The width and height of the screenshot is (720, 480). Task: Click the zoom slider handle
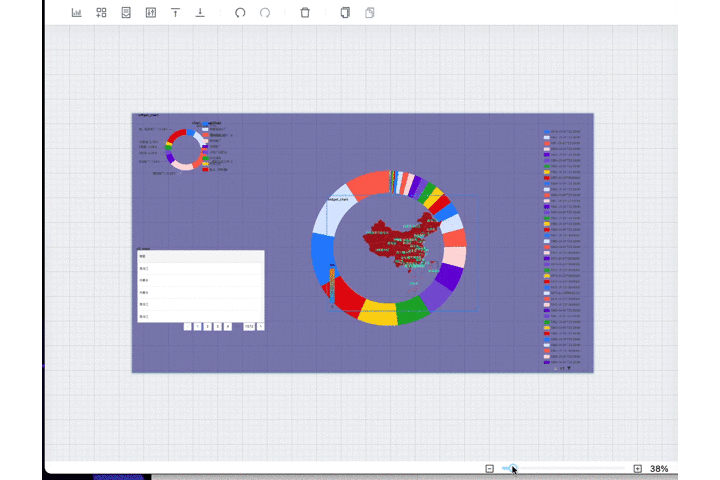tap(513, 468)
